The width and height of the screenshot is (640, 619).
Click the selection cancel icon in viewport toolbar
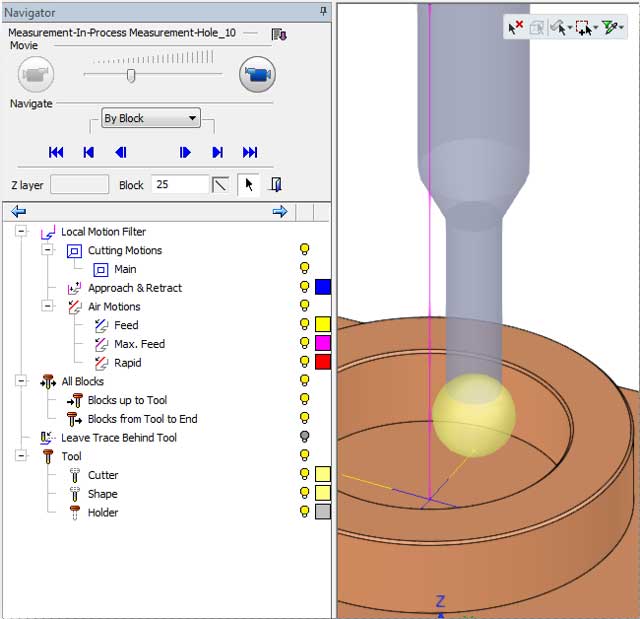pos(515,28)
